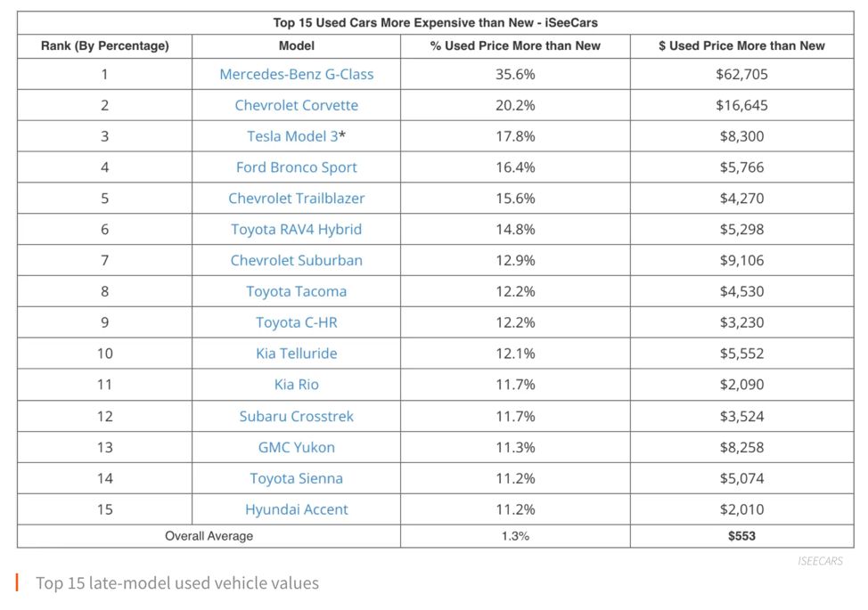Open the Chevrolet Suburban link
Screen dimensions: 868x610
coord(296,261)
